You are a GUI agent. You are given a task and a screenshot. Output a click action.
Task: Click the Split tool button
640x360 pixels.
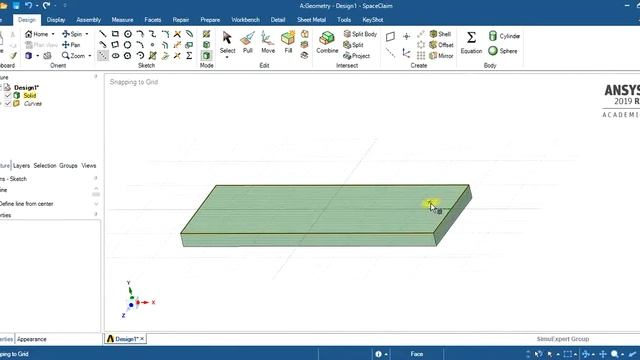(353, 45)
